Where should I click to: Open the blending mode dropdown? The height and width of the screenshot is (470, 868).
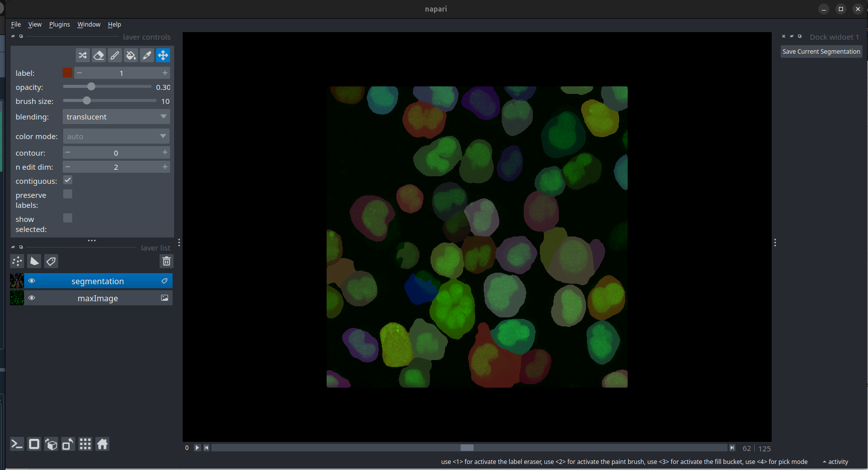116,117
